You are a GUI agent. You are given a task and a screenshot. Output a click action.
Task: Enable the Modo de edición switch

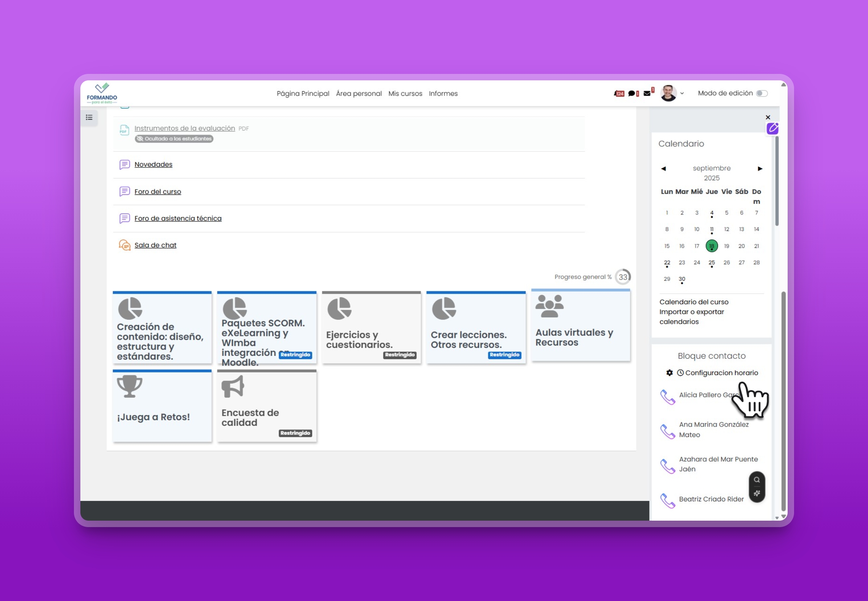coord(762,93)
